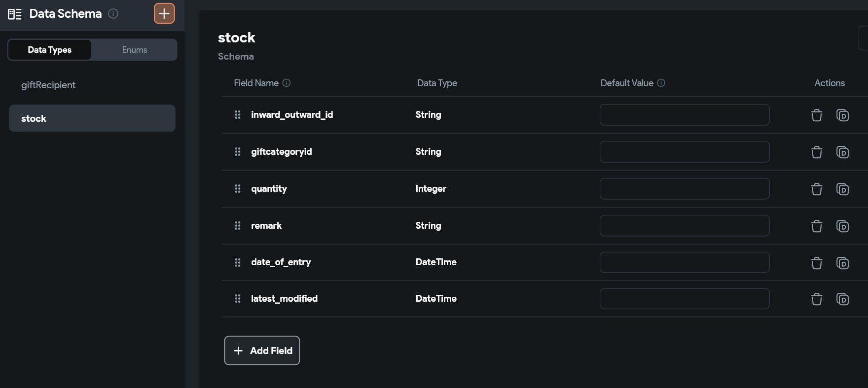Delete the latest_modified field
This screenshot has width=868, height=388.
pos(817,299)
